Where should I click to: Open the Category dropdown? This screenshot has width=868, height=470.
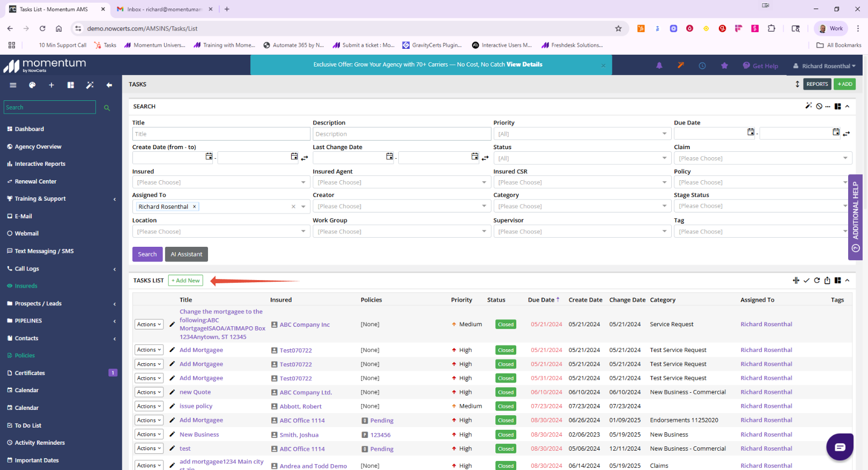point(582,206)
